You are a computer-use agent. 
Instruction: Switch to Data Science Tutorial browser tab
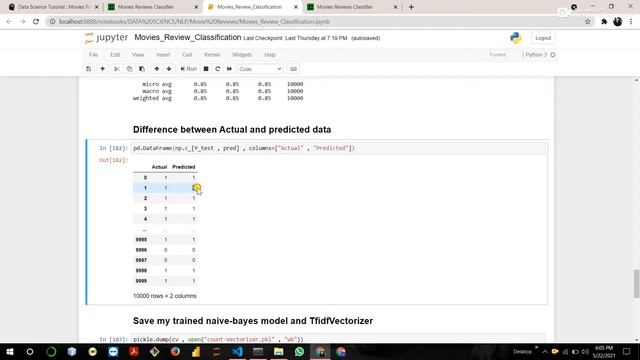tap(53, 7)
